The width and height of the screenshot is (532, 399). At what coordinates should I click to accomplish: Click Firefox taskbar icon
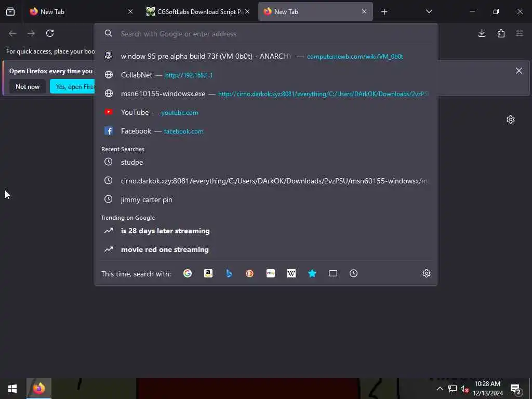pyautogui.click(x=38, y=389)
